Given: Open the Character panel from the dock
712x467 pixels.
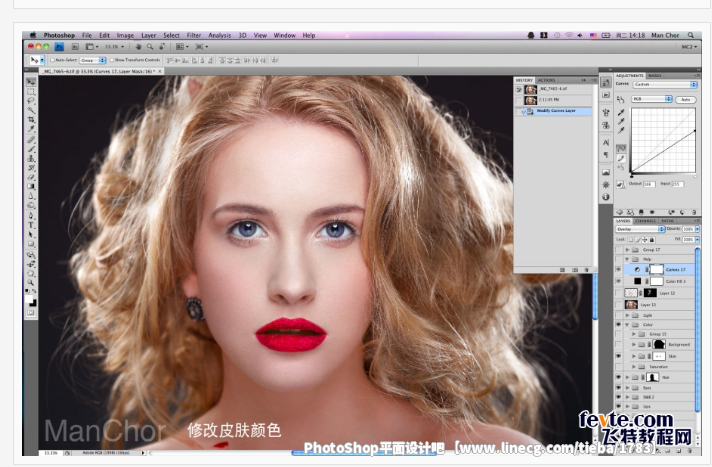Looking at the screenshot, I should coord(606,143).
